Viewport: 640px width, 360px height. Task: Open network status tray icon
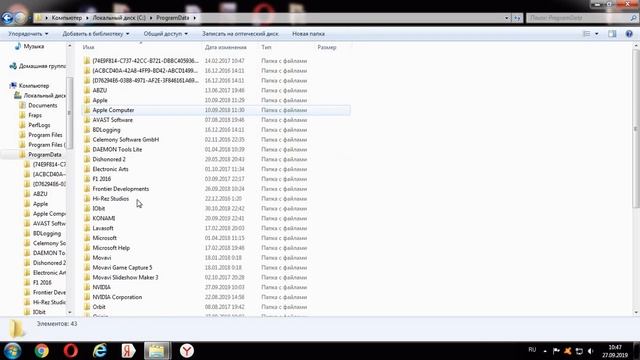pos(579,351)
